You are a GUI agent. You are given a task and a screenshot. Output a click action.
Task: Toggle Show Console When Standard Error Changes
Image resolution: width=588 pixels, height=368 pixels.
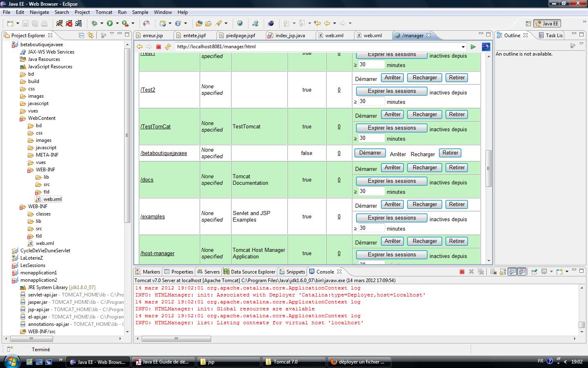[522, 272]
